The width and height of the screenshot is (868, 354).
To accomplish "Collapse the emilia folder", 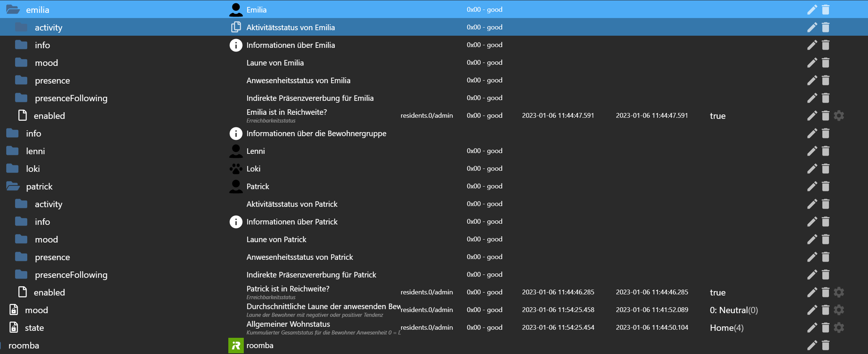I will click(13, 10).
